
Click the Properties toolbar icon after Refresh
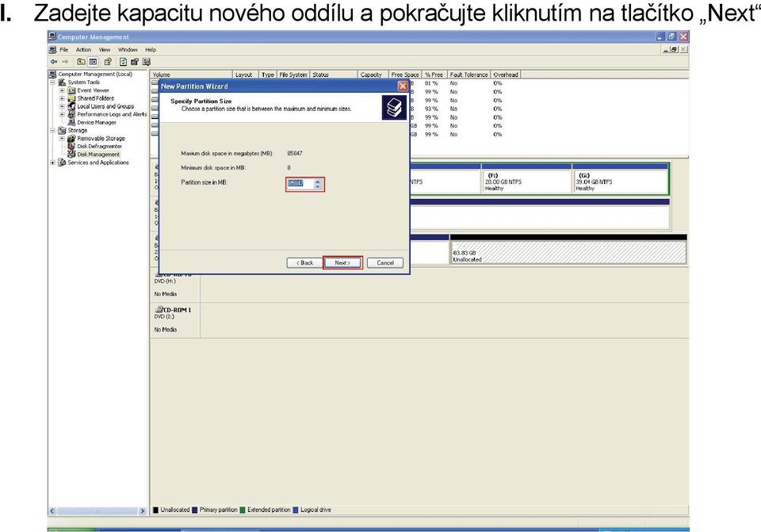[x=135, y=62]
